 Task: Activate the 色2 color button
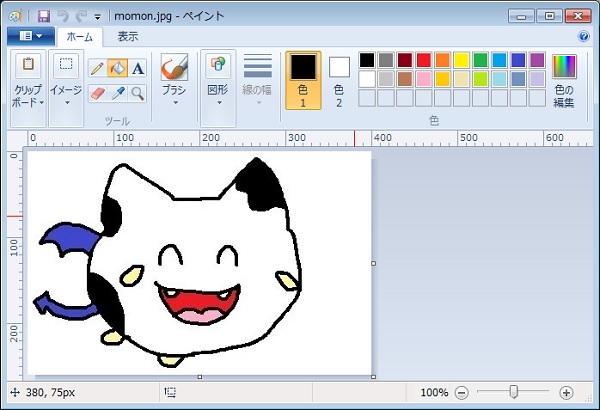point(339,80)
